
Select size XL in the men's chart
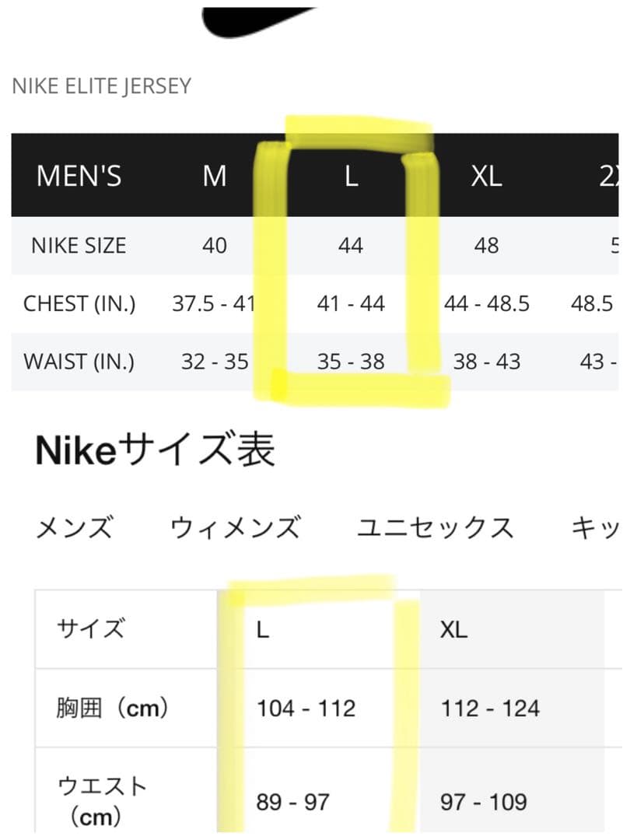click(x=486, y=177)
